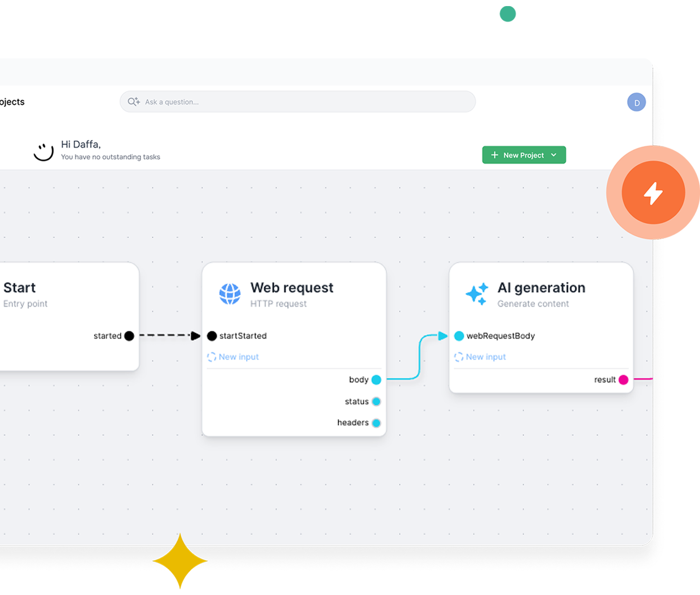Click the body output label

coord(359,380)
